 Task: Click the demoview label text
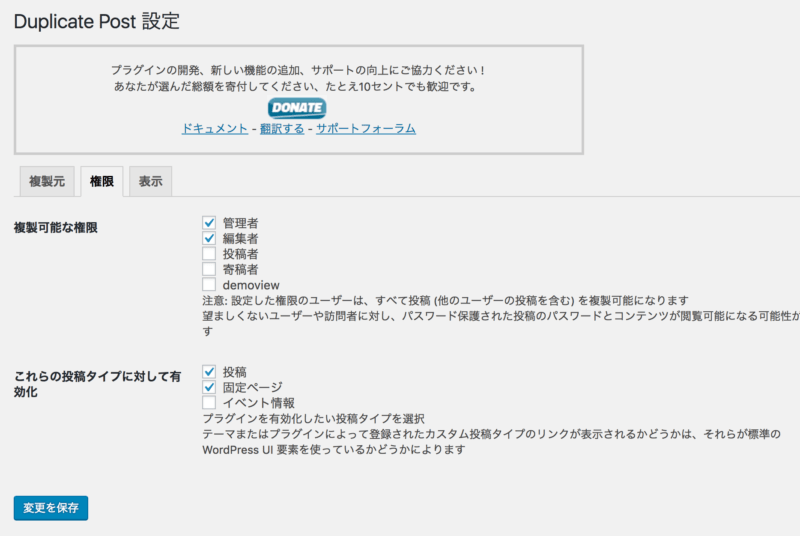(251, 285)
